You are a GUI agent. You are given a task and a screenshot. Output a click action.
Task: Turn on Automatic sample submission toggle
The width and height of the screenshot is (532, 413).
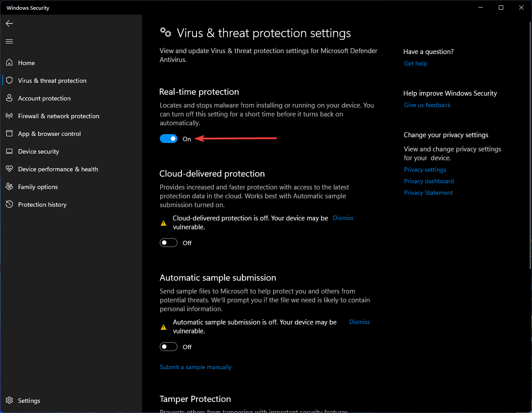click(169, 347)
